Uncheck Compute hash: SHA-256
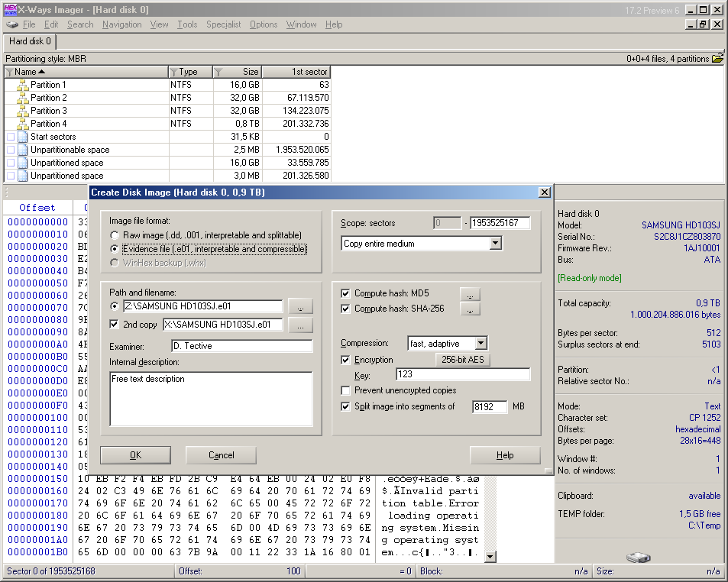This screenshot has width=728, height=582. (346, 309)
